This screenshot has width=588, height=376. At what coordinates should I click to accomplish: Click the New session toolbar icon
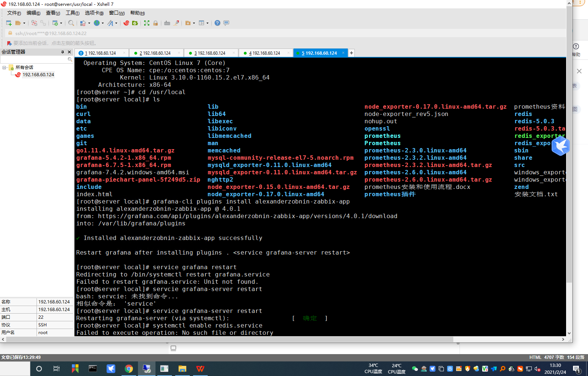tap(9, 23)
